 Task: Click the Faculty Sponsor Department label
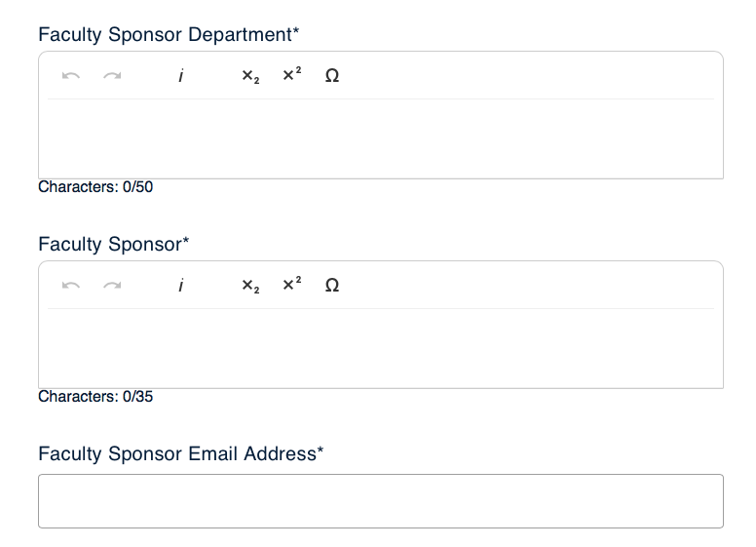tap(169, 35)
